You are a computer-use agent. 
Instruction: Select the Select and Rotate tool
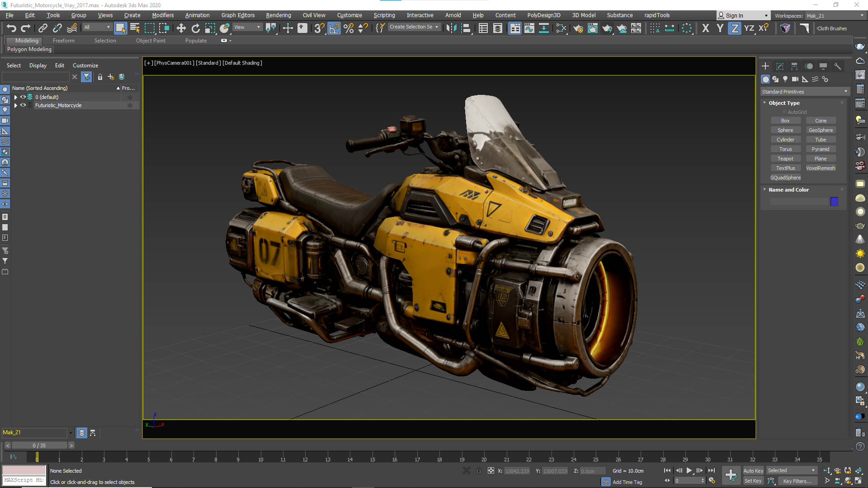[x=196, y=28]
